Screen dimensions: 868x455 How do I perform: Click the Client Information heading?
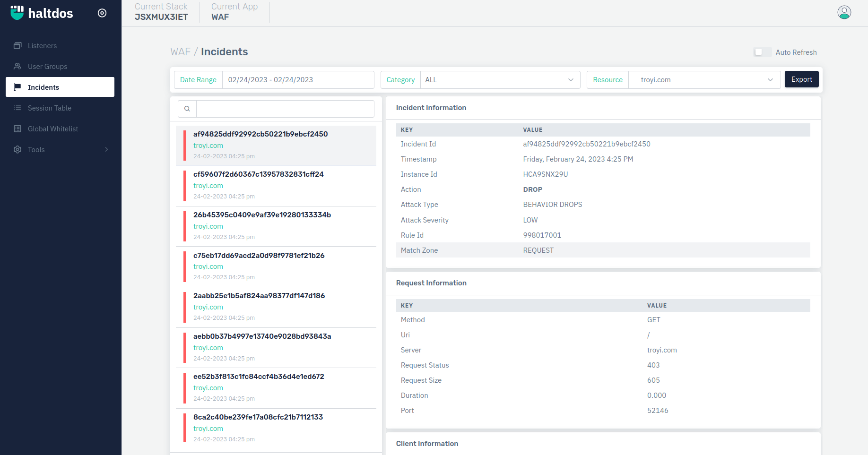click(x=427, y=444)
